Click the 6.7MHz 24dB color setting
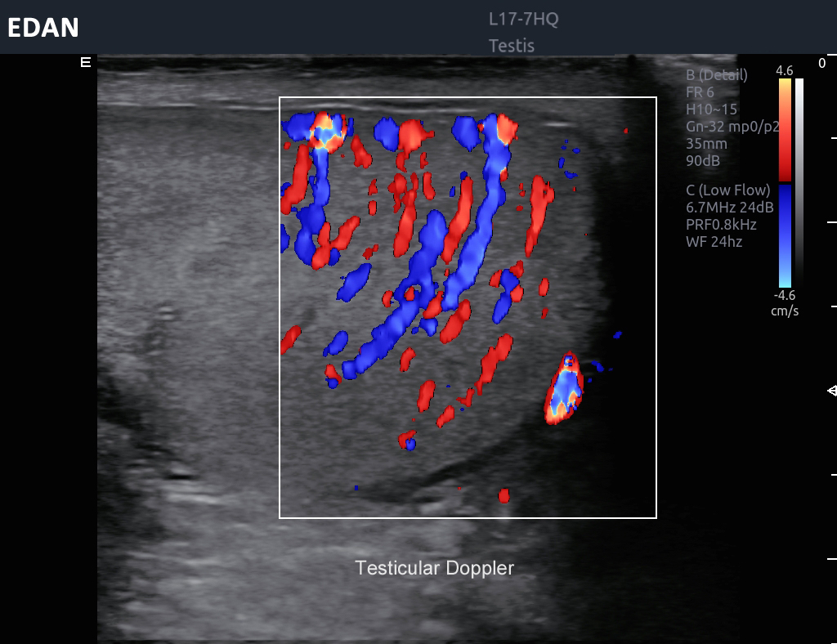This screenshot has height=644, width=837. click(x=729, y=208)
